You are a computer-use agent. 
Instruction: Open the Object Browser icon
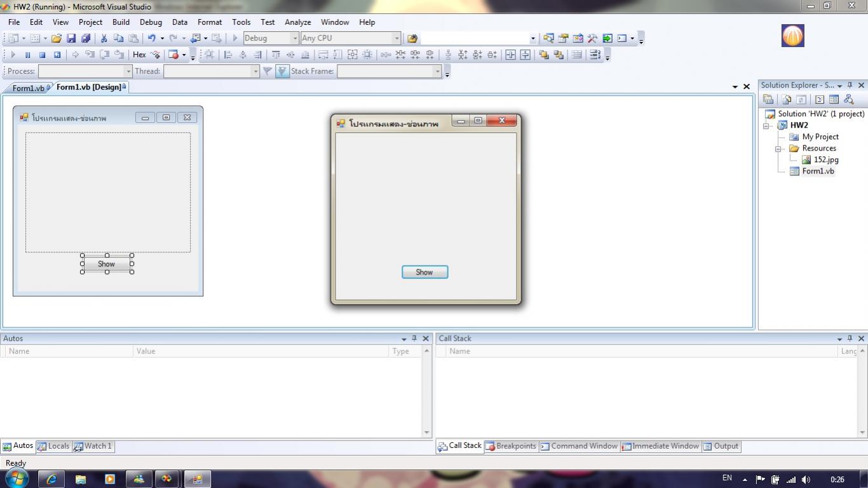pos(578,38)
